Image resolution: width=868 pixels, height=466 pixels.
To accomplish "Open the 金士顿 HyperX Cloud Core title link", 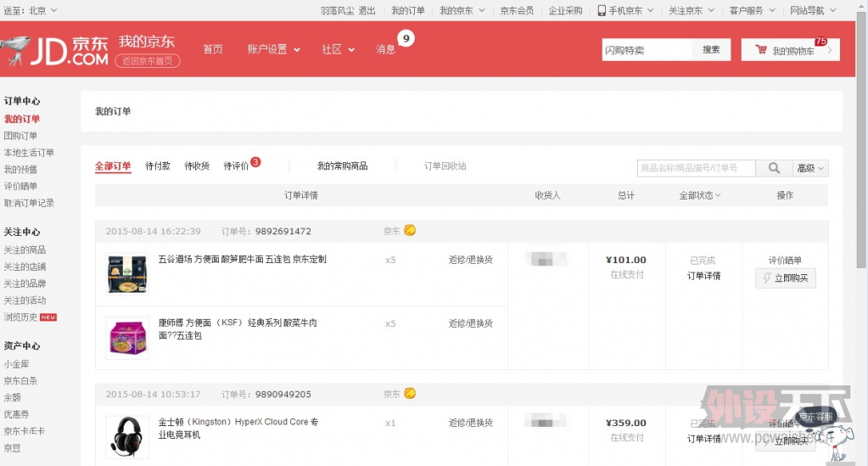I will (238, 428).
